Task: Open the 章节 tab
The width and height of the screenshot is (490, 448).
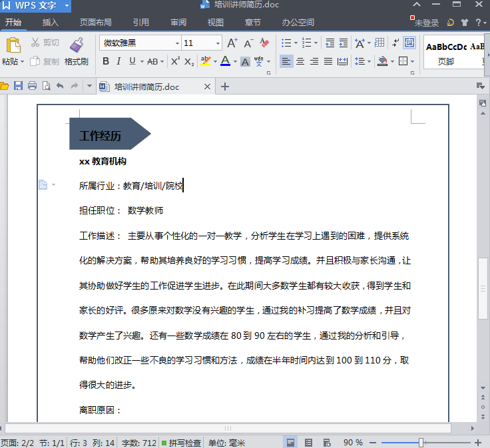Action: 253,22
